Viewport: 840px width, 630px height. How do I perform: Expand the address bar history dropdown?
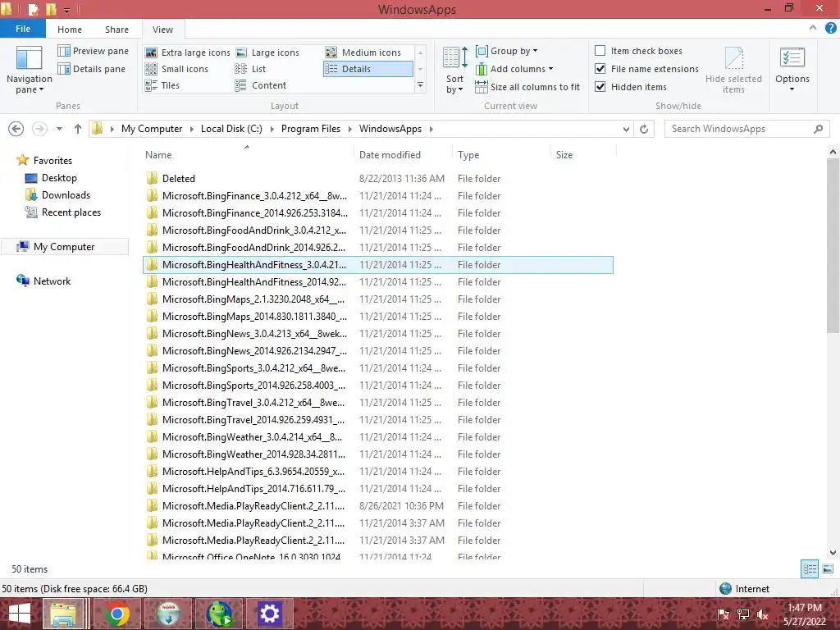coord(626,129)
